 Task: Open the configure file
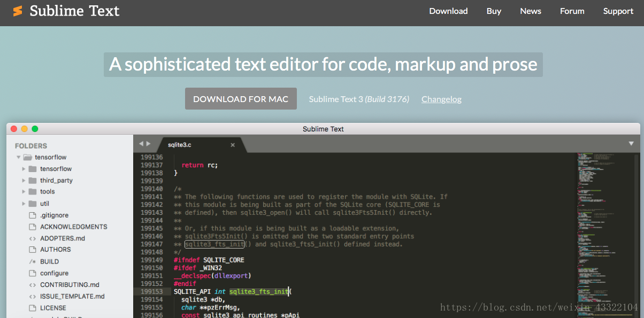click(54, 273)
